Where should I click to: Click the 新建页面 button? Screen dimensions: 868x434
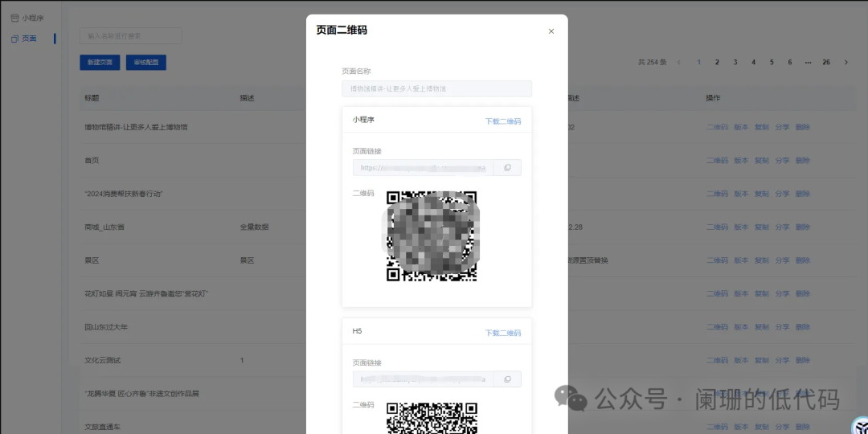click(x=100, y=63)
